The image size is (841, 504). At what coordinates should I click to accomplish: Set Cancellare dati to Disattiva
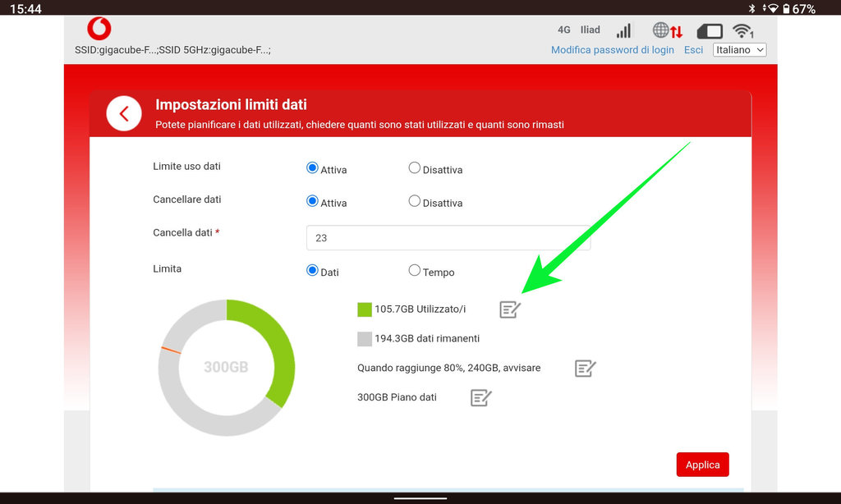pyautogui.click(x=415, y=201)
